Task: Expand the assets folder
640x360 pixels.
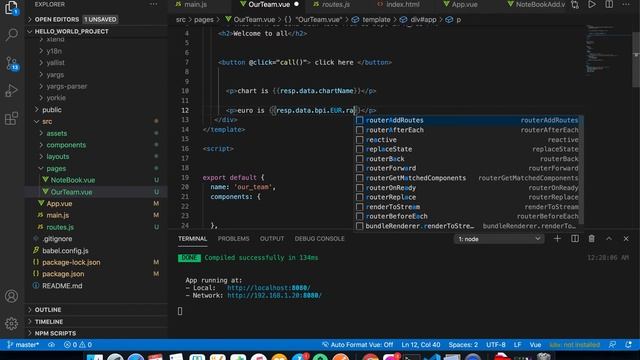Action: 56,133
